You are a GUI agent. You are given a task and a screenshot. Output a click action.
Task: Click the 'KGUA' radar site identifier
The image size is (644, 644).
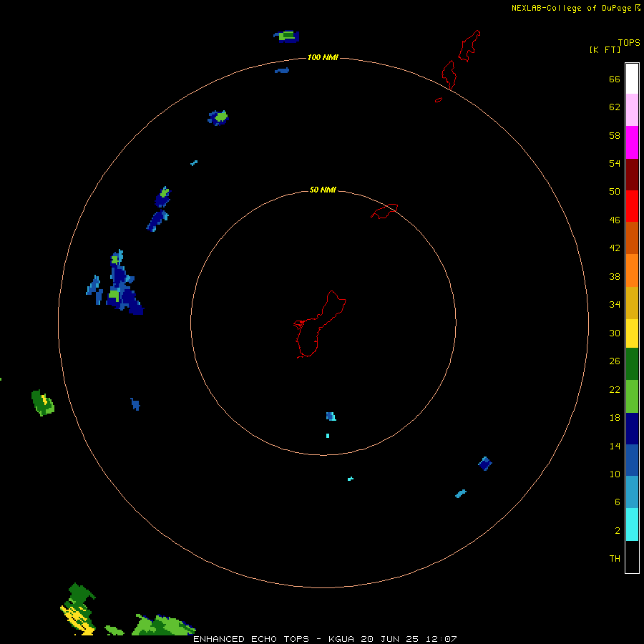pos(341,639)
